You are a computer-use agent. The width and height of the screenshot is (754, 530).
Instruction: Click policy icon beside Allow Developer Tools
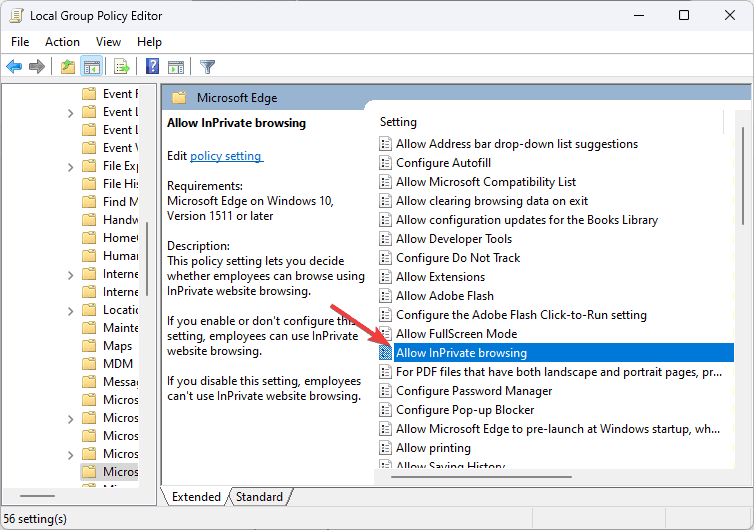[x=385, y=239]
